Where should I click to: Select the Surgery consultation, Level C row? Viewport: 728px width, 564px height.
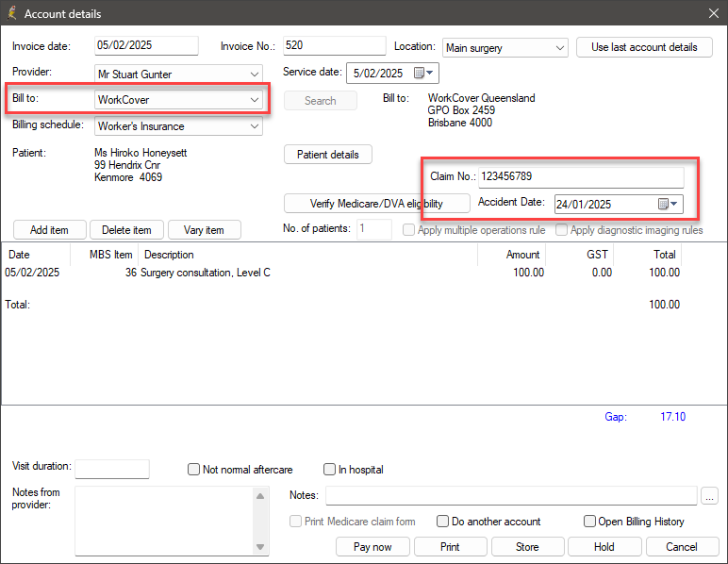click(342, 273)
